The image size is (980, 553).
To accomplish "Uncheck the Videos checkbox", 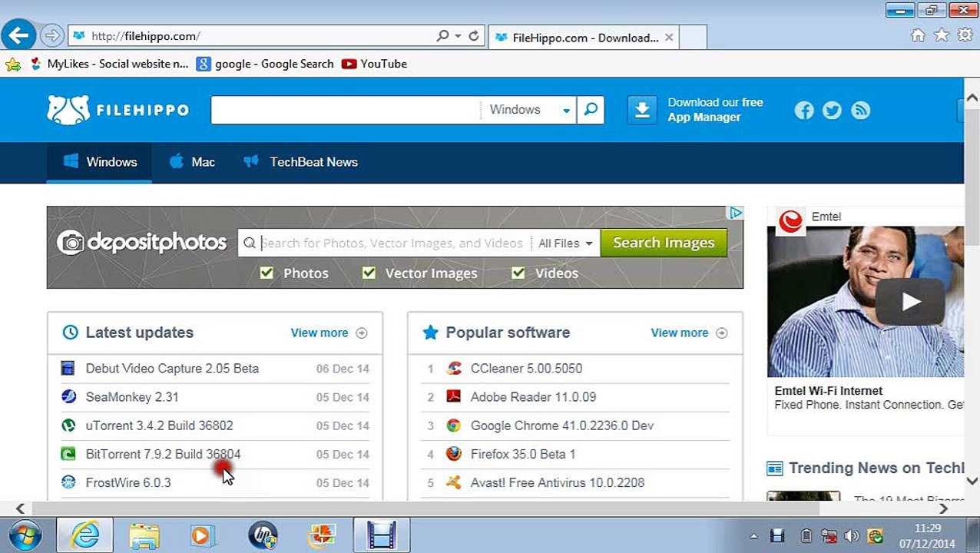I will (518, 273).
